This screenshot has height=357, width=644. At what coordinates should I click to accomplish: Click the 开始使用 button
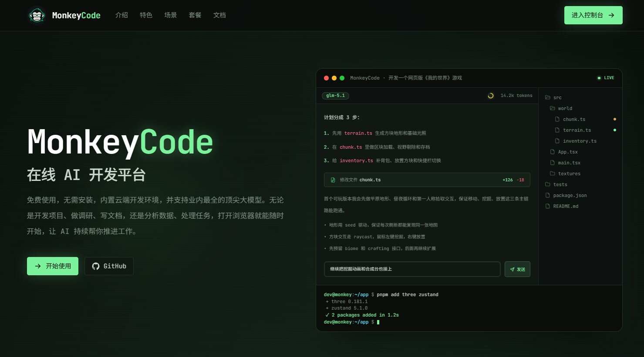click(x=53, y=266)
